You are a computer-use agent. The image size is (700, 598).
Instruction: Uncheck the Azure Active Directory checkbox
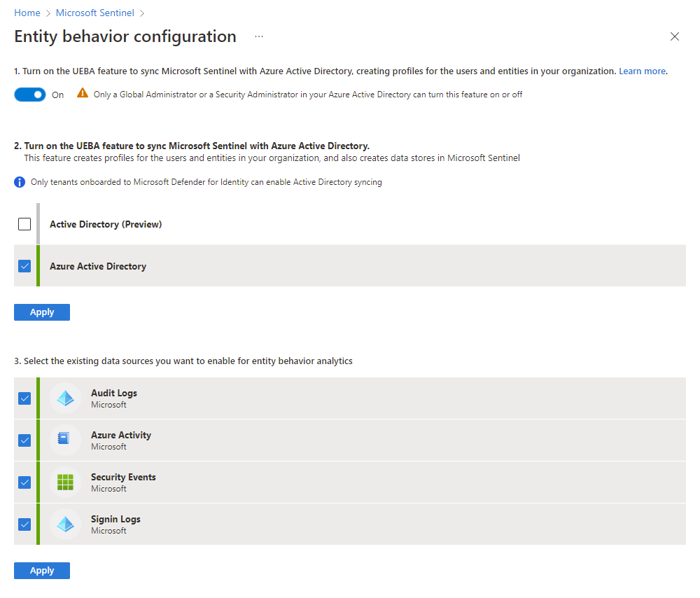pyautogui.click(x=24, y=266)
